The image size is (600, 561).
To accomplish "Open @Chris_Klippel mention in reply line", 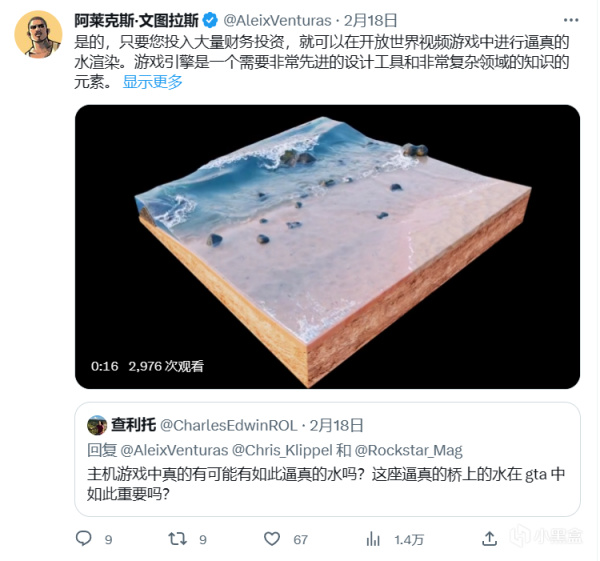I will (x=282, y=450).
